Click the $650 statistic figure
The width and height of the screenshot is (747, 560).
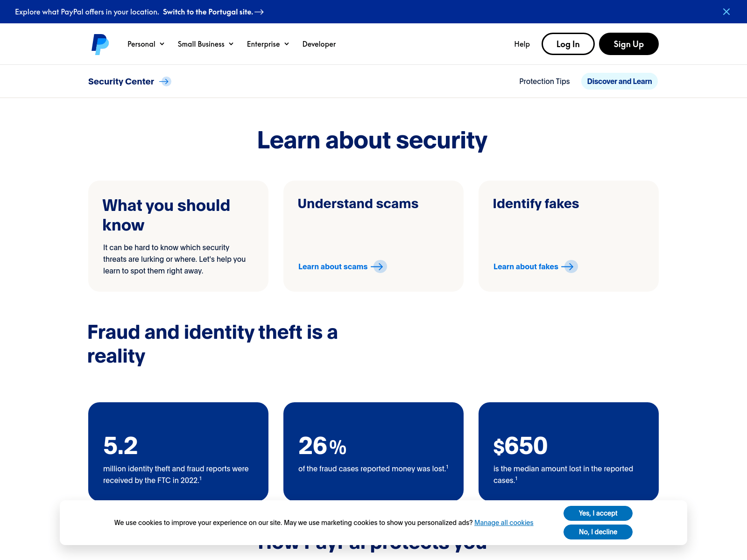(520, 446)
